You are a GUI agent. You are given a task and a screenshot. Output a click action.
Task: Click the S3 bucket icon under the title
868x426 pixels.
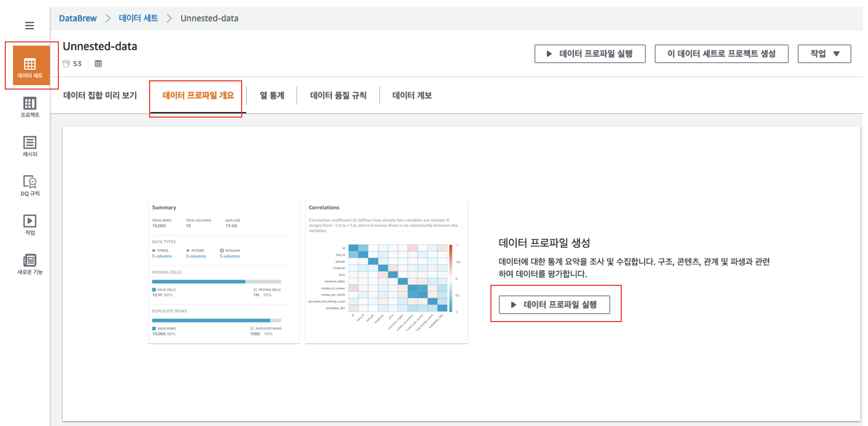[x=66, y=64]
